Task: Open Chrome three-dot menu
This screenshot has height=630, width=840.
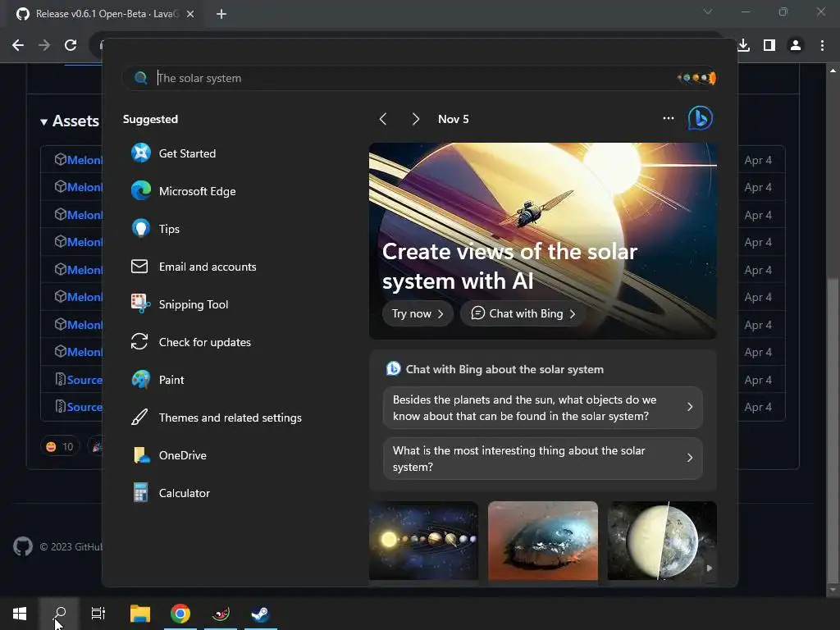Action: click(x=822, y=45)
